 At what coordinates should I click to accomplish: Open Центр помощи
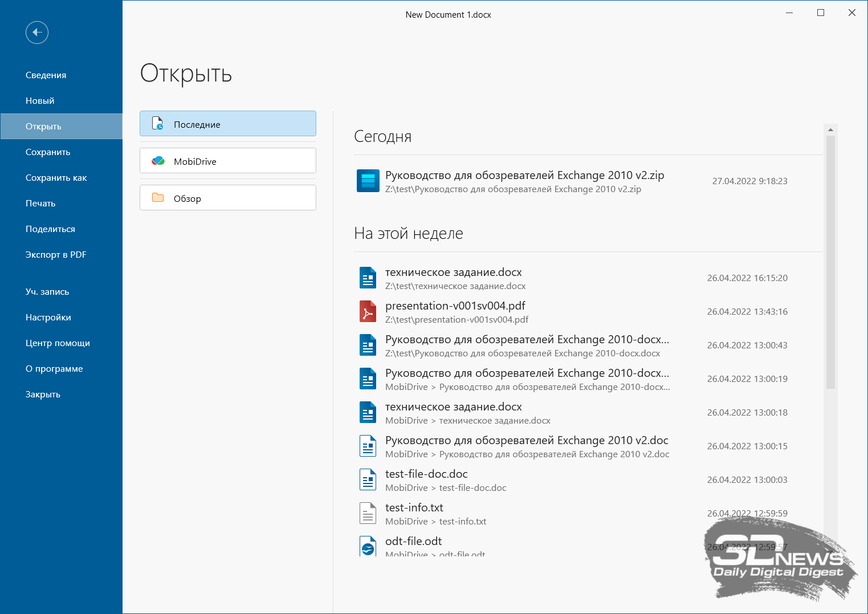(61, 343)
